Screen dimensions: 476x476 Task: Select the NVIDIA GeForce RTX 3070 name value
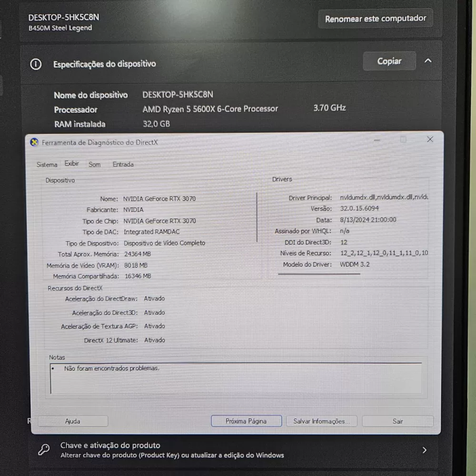(159, 199)
